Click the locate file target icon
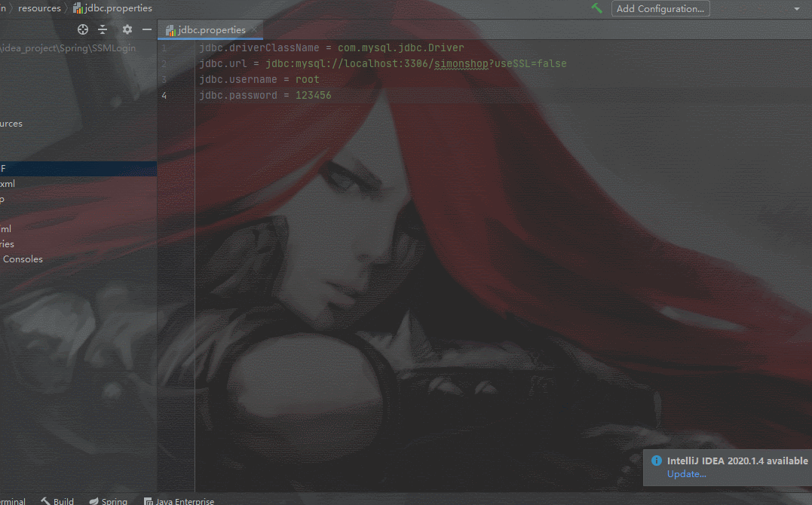Viewport: 812px width, 505px height. pos(83,29)
